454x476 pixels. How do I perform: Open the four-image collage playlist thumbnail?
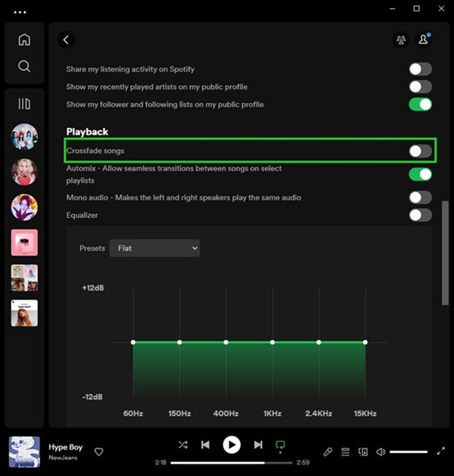[24, 278]
